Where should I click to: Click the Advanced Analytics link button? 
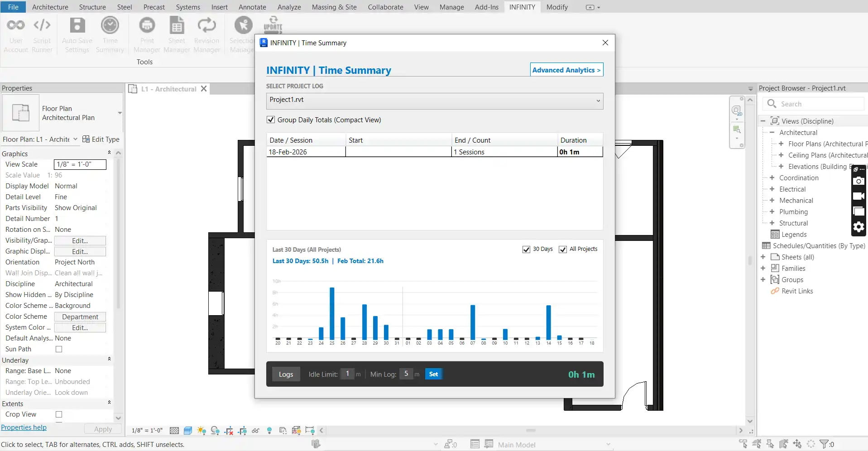[566, 70]
